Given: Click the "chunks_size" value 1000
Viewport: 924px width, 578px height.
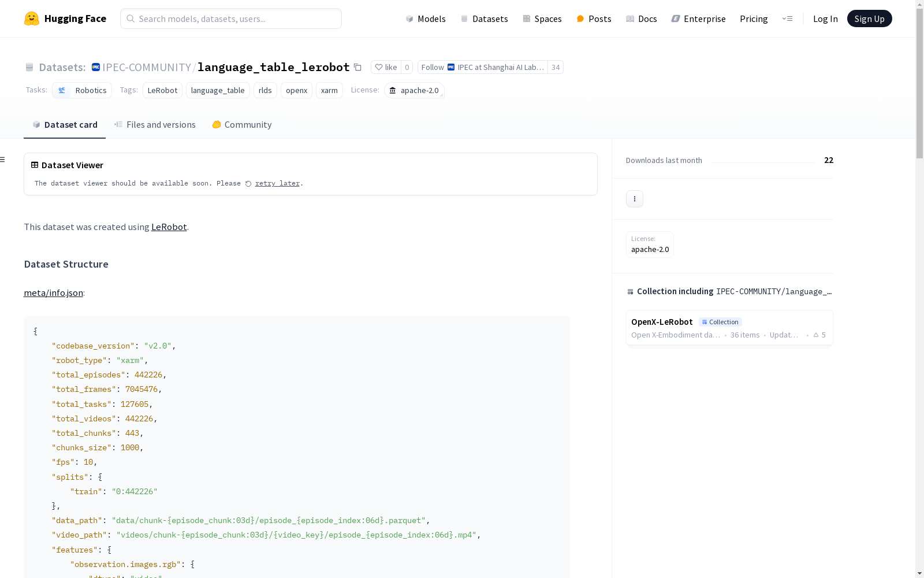Looking at the screenshot, I should (x=130, y=448).
